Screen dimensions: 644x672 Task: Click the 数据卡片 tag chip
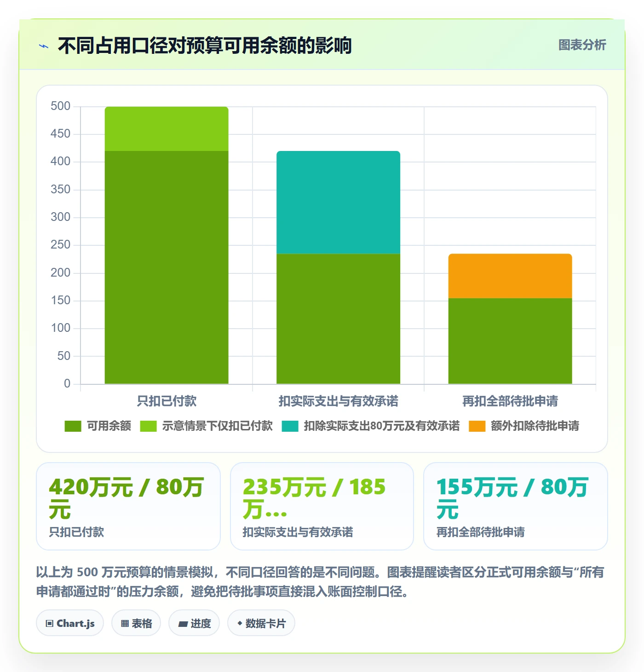pyautogui.click(x=261, y=623)
